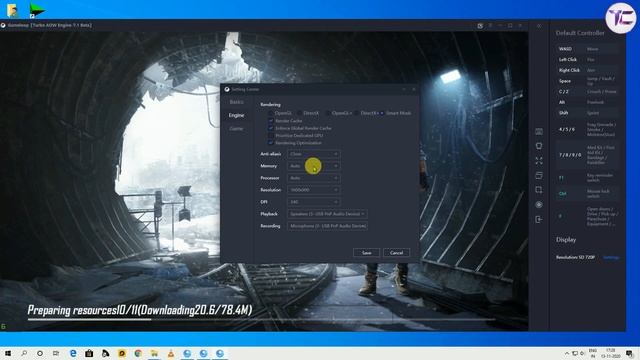The height and width of the screenshot is (360, 640).
Task: Open the Recording microphone dropdown
Action: coord(327,226)
